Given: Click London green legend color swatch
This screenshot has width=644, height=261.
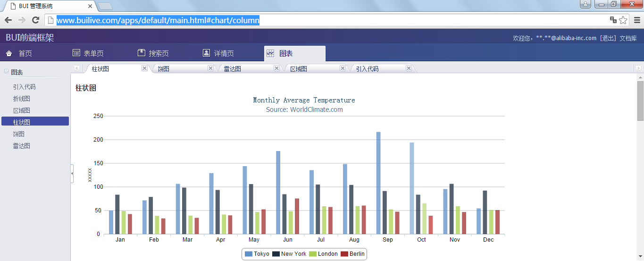Looking at the screenshot, I should 312,254.
